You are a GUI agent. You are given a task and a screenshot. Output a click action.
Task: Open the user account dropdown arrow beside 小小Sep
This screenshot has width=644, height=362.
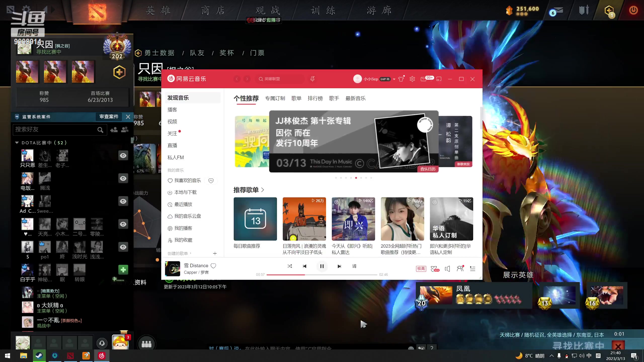[x=394, y=79]
